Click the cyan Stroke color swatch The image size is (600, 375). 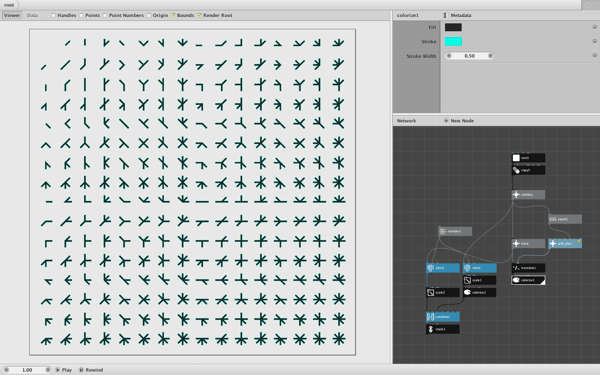pyautogui.click(x=453, y=41)
